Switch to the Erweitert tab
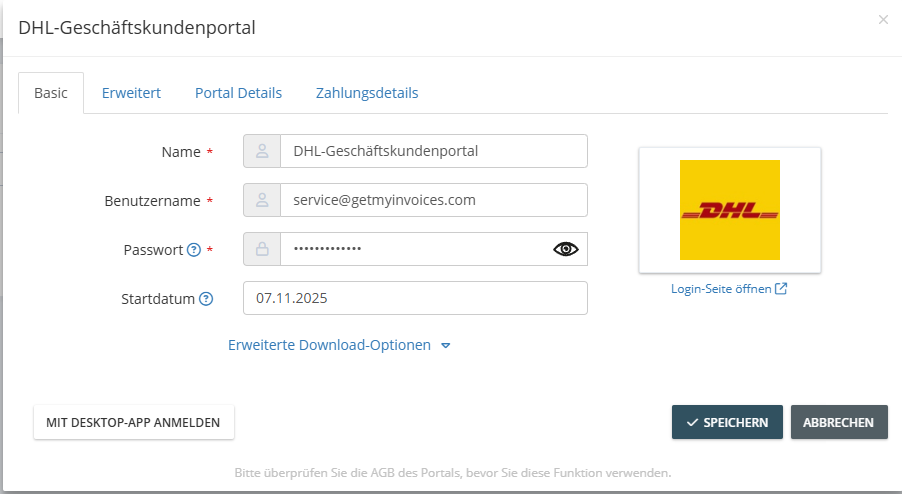Viewport: 902px width, 494px height. [x=131, y=93]
